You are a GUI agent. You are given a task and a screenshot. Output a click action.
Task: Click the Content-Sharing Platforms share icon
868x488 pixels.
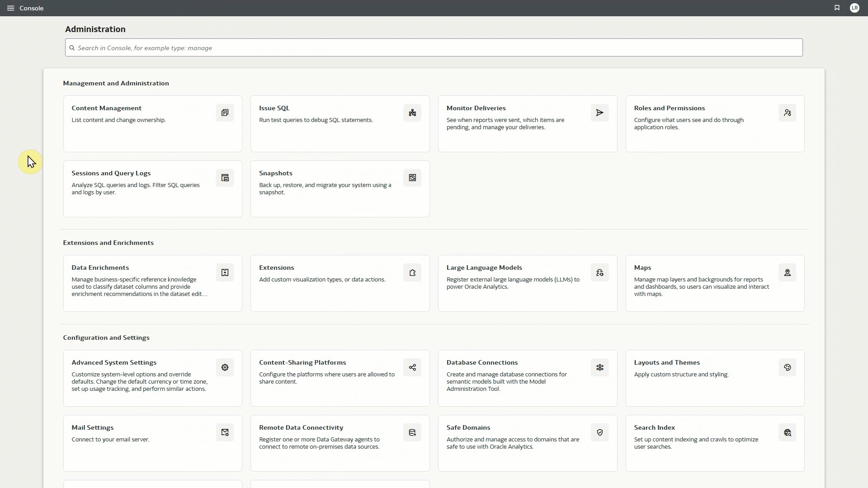tap(412, 367)
